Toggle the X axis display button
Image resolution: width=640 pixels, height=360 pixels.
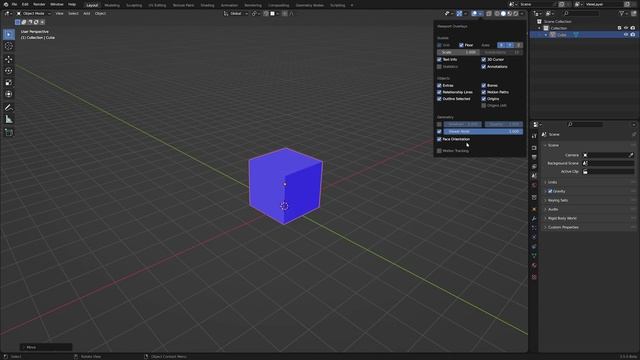coord(501,45)
